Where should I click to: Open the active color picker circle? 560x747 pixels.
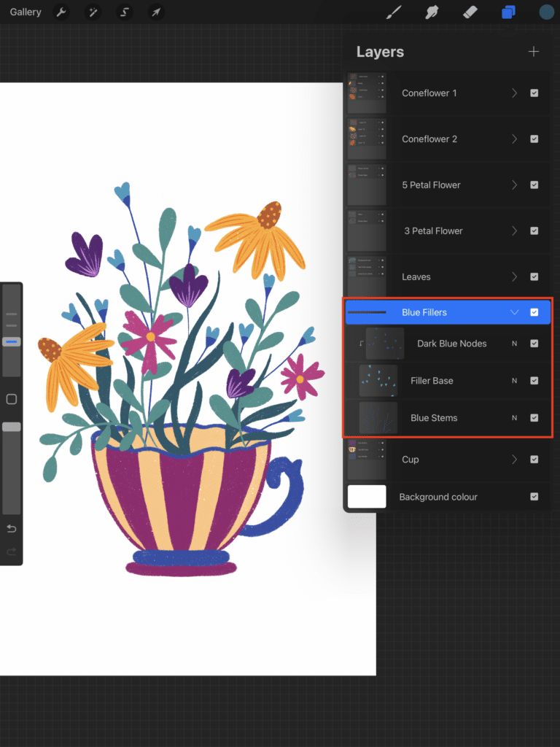click(x=546, y=12)
